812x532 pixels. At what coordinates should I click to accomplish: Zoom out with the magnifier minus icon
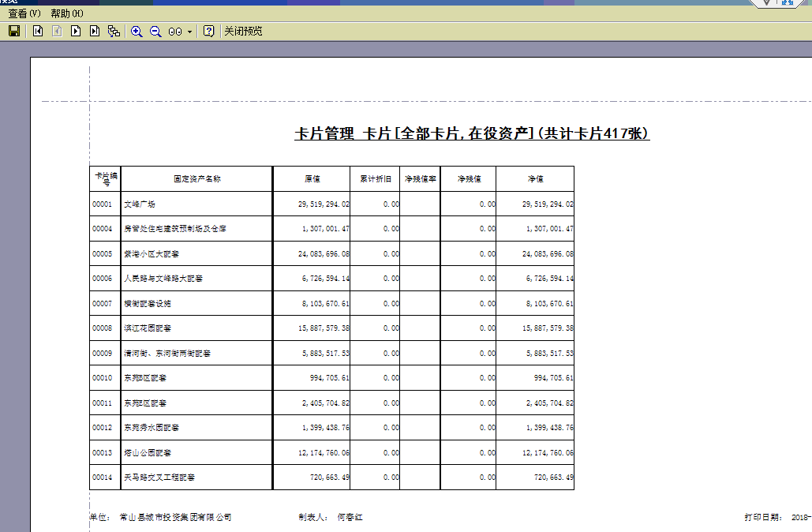click(x=155, y=32)
